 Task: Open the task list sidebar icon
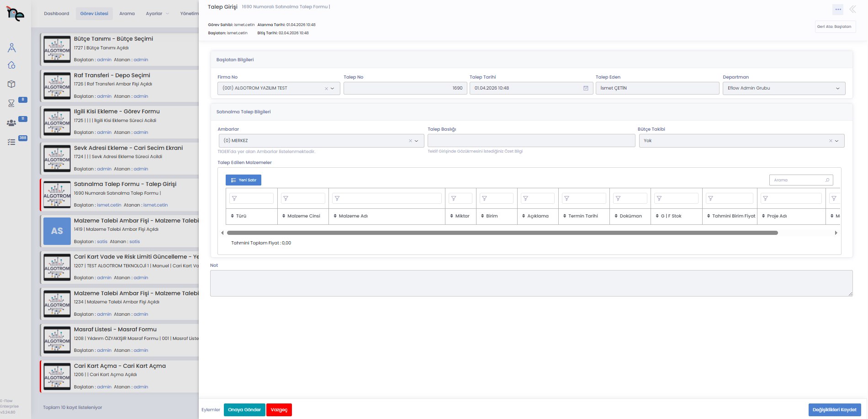click(x=11, y=142)
